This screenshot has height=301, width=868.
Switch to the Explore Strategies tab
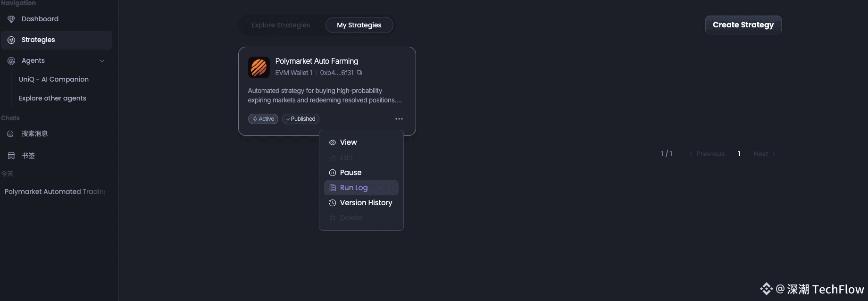(281, 25)
